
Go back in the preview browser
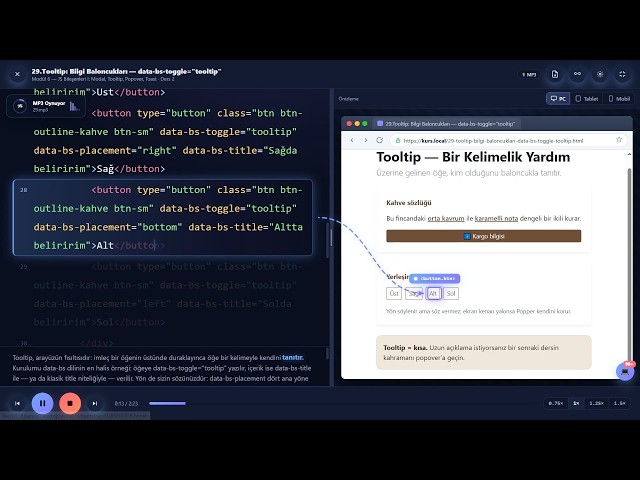coord(352,140)
